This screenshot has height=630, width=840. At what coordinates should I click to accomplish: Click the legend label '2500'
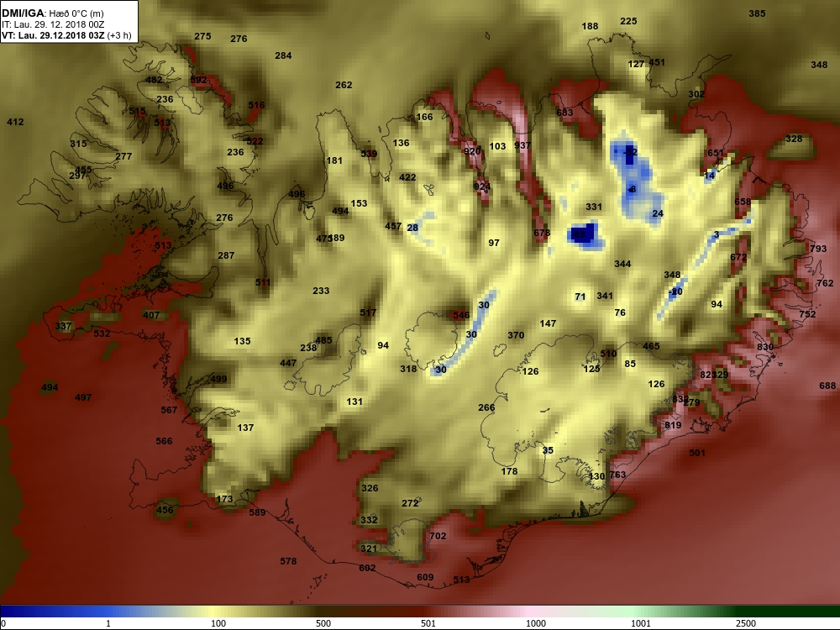[746, 623]
